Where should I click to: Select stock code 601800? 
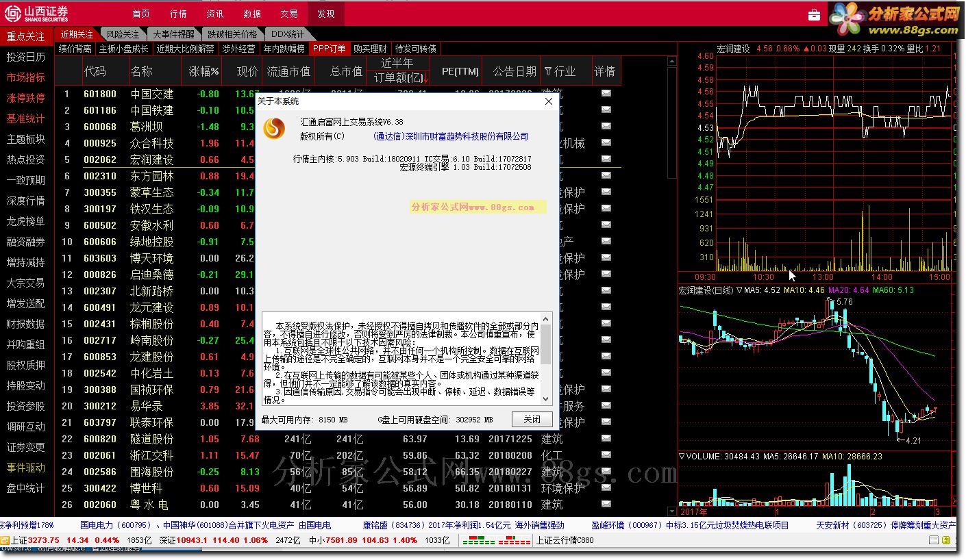pos(100,94)
